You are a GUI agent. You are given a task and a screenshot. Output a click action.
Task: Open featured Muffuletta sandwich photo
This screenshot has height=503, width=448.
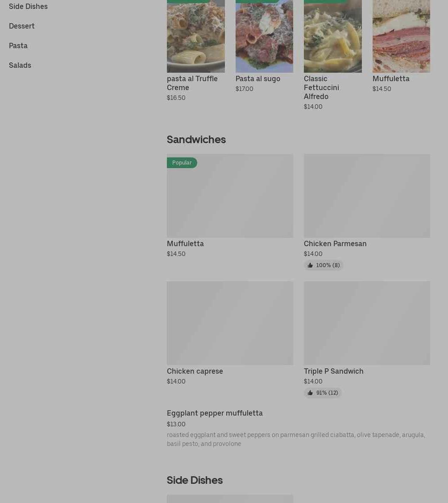tap(401, 36)
